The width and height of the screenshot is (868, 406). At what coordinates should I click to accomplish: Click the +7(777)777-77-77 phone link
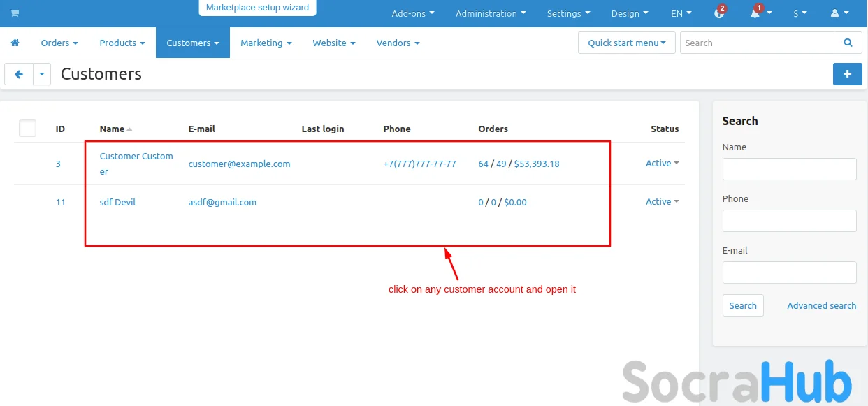419,164
